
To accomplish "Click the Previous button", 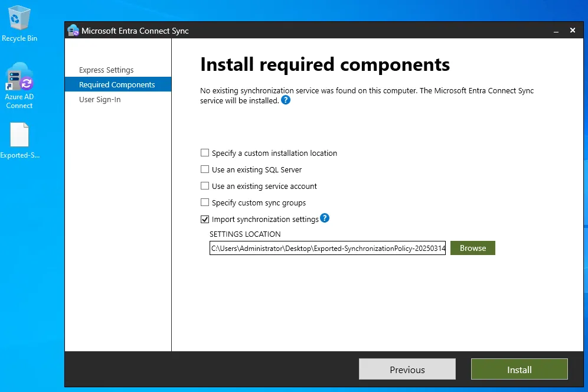I will (407, 369).
